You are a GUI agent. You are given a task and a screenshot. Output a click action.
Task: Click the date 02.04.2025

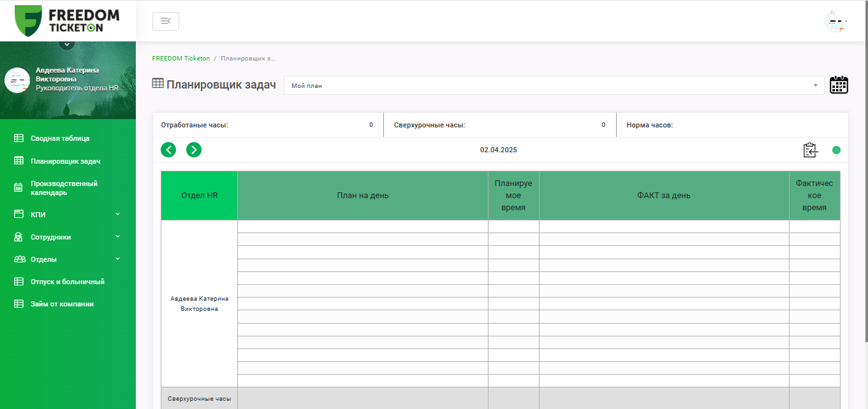499,150
